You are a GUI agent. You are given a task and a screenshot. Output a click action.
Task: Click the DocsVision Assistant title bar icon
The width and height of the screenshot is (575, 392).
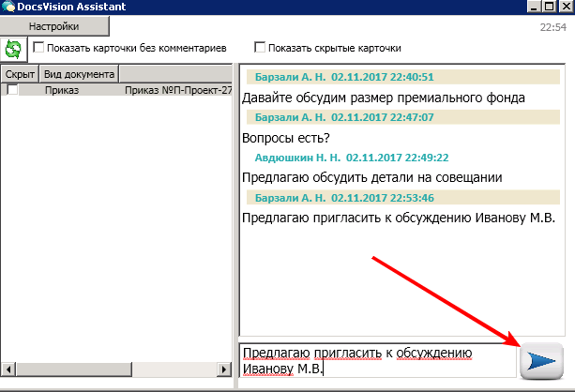tap(8, 7)
